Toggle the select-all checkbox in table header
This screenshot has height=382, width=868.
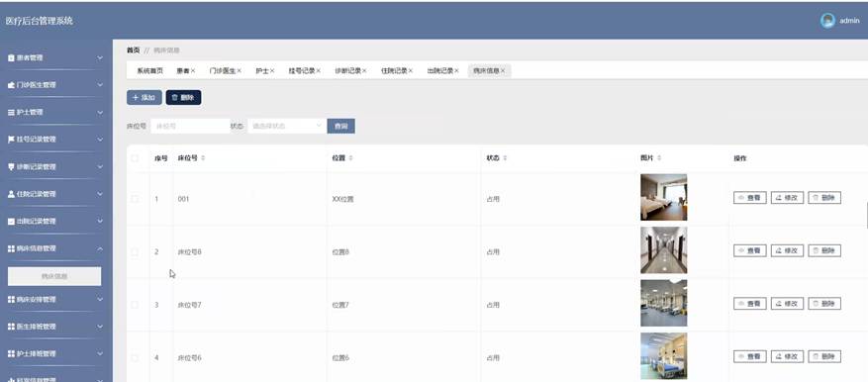click(x=135, y=158)
